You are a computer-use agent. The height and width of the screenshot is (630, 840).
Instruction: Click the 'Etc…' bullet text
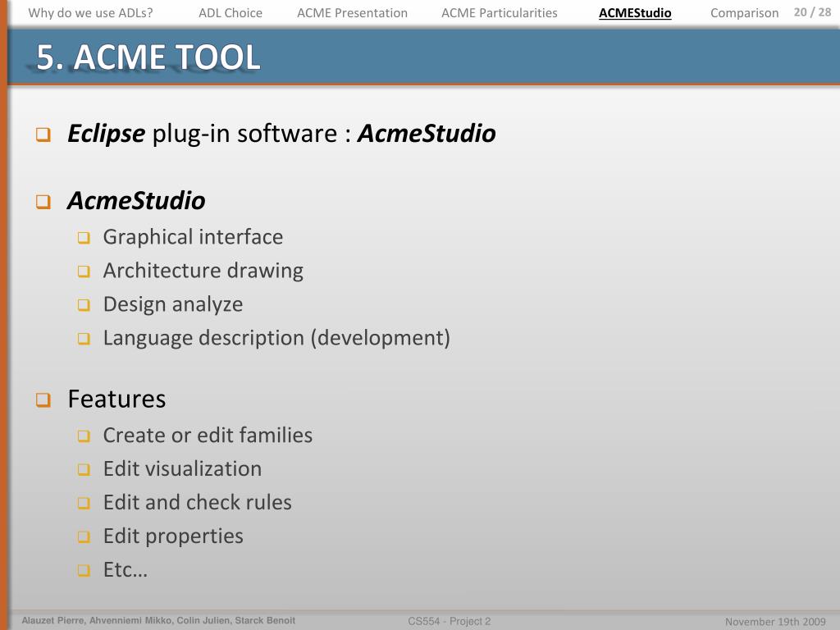pos(126,569)
